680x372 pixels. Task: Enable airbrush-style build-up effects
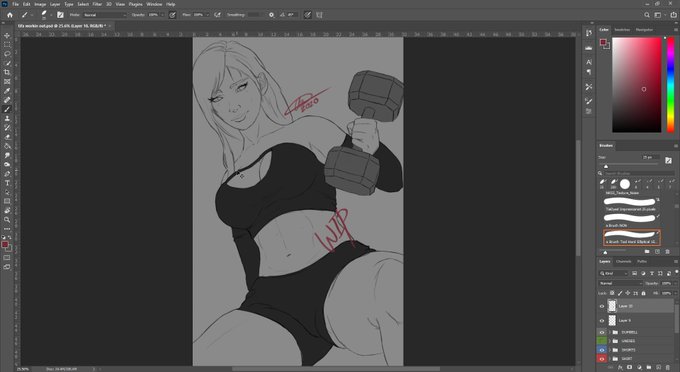[217, 15]
